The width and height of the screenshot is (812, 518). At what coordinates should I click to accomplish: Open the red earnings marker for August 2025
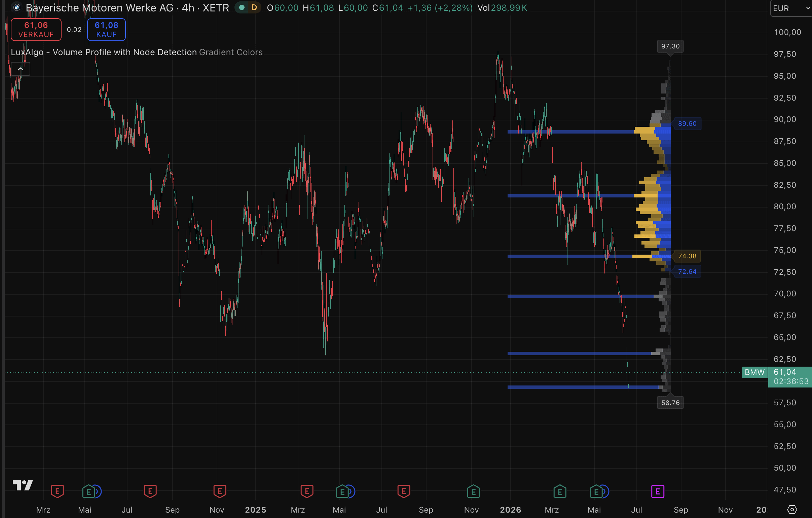point(404,491)
